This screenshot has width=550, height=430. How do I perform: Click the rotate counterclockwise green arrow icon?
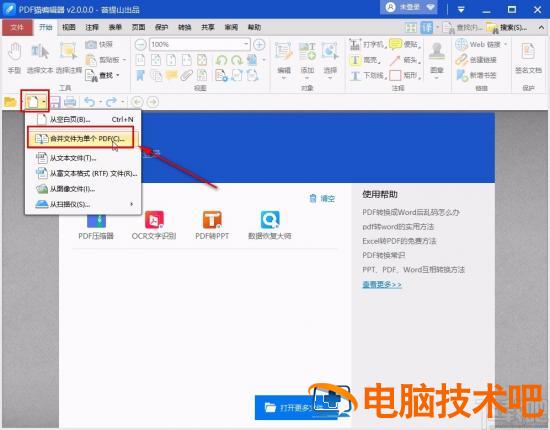coord(221,60)
